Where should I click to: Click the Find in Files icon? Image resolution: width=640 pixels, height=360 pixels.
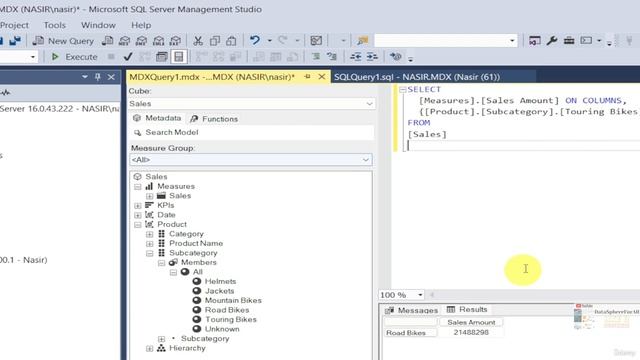tap(362, 41)
